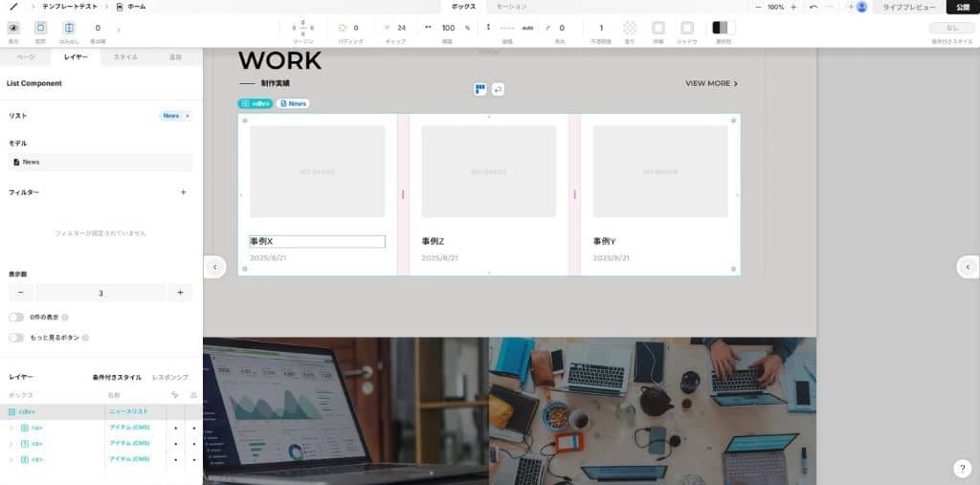980x485 pixels.
Task: Click the undo arrow icon
Action: tap(813, 7)
